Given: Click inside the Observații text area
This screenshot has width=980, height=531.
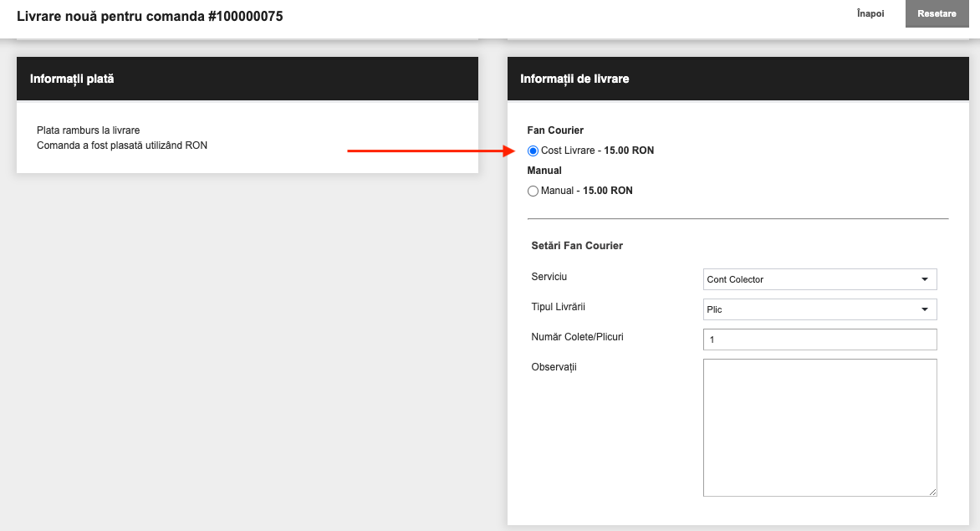Looking at the screenshot, I should click(x=819, y=427).
